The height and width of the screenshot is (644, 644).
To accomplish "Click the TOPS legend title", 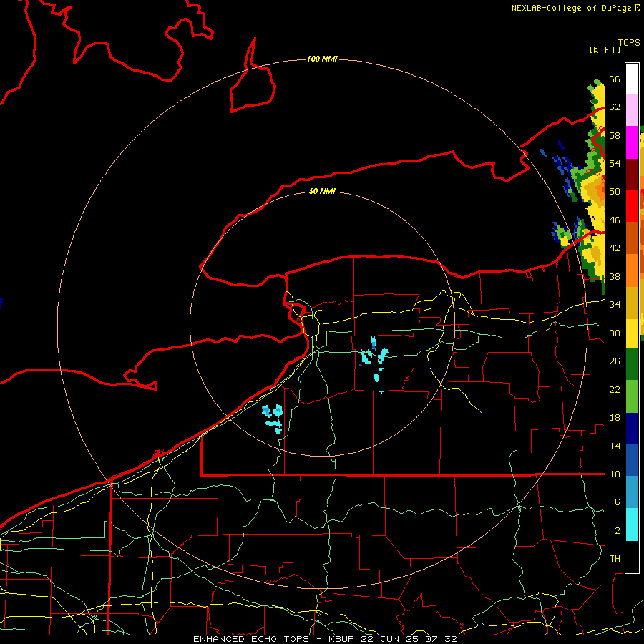I will click(629, 42).
